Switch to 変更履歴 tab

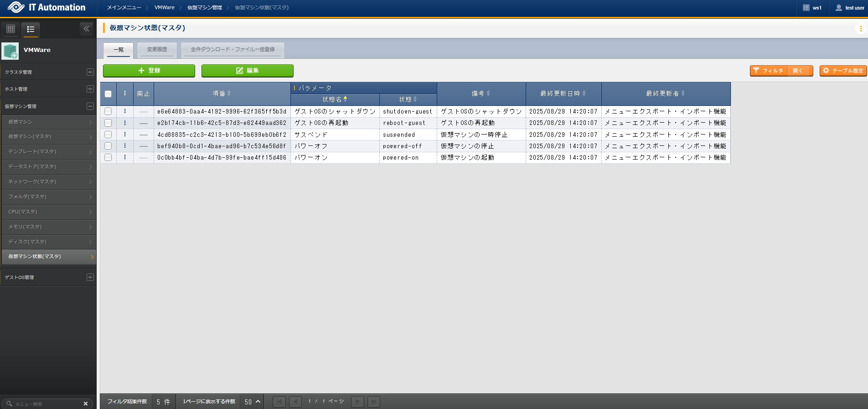pos(157,50)
